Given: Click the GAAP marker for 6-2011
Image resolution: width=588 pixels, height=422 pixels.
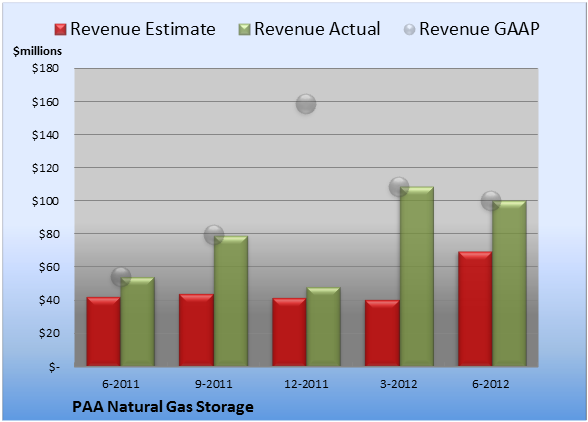Looking at the screenshot, I should coord(121,277).
